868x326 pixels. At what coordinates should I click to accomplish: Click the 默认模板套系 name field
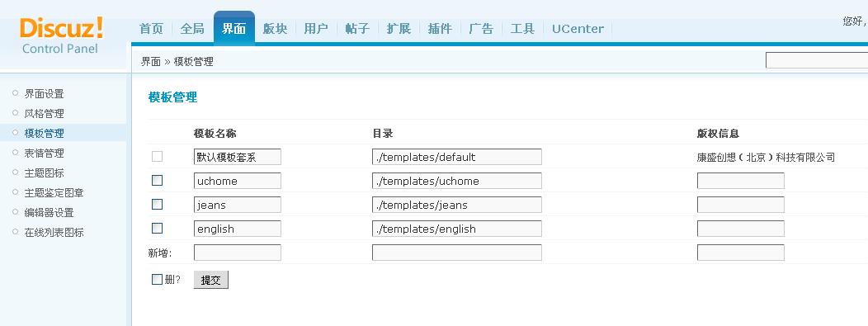click(x=238, y=157)
